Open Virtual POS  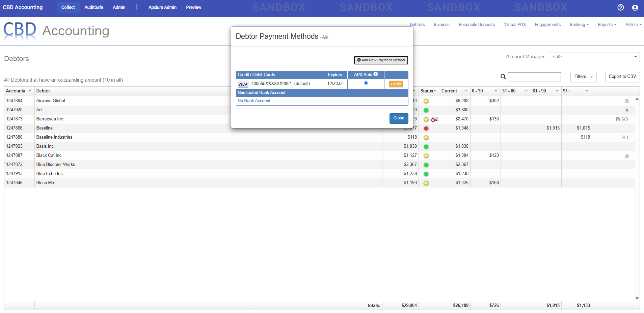[x=515, y=25]
